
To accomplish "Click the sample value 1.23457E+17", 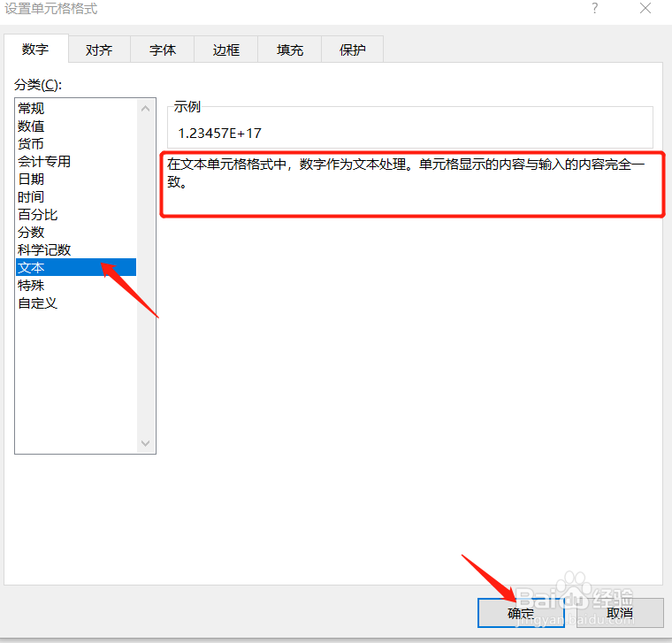I will pyautogui.click(x=219, y=134).
